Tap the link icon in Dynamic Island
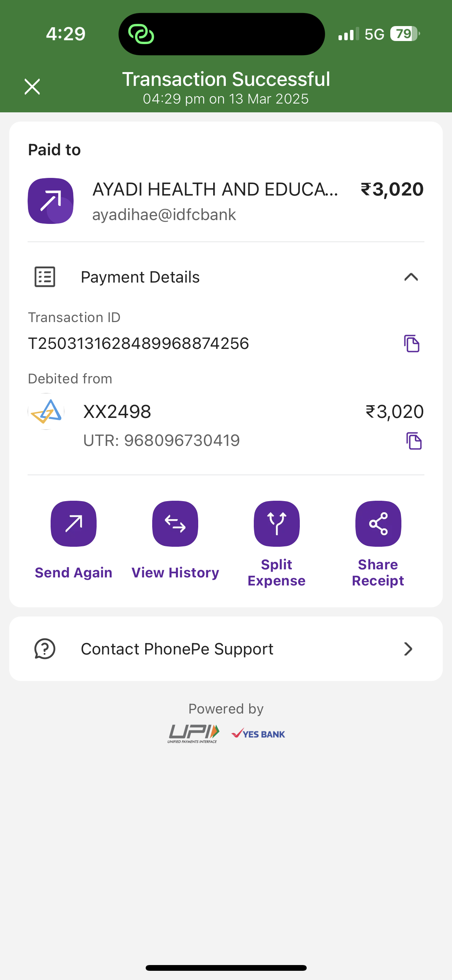This screenshot has height=980, width=452. 141,34
